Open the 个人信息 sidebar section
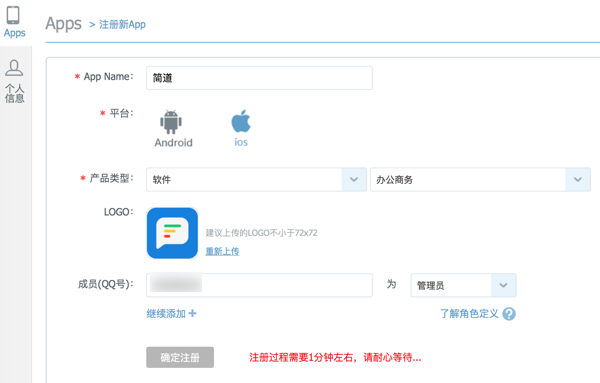 (14, 81)
